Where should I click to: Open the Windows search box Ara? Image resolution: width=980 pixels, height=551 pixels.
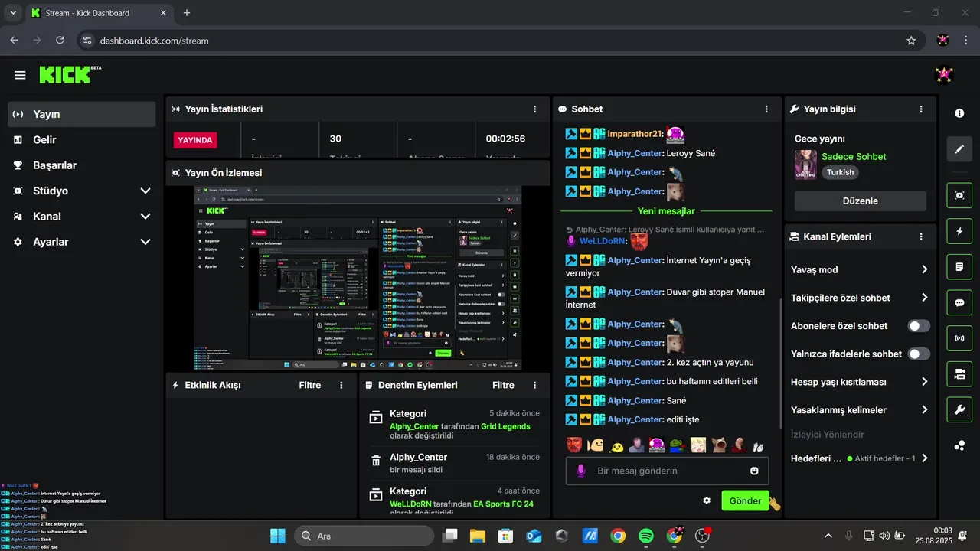coord(364,536)
